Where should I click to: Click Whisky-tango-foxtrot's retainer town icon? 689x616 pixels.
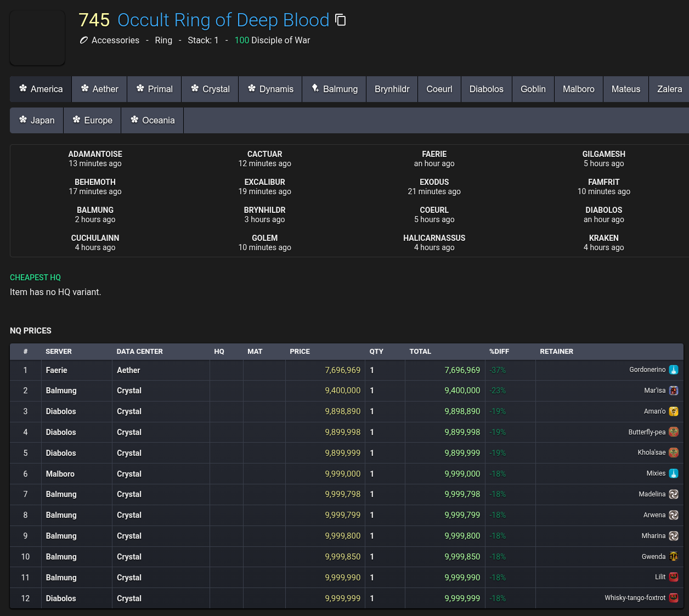click(x=674, y=598)
